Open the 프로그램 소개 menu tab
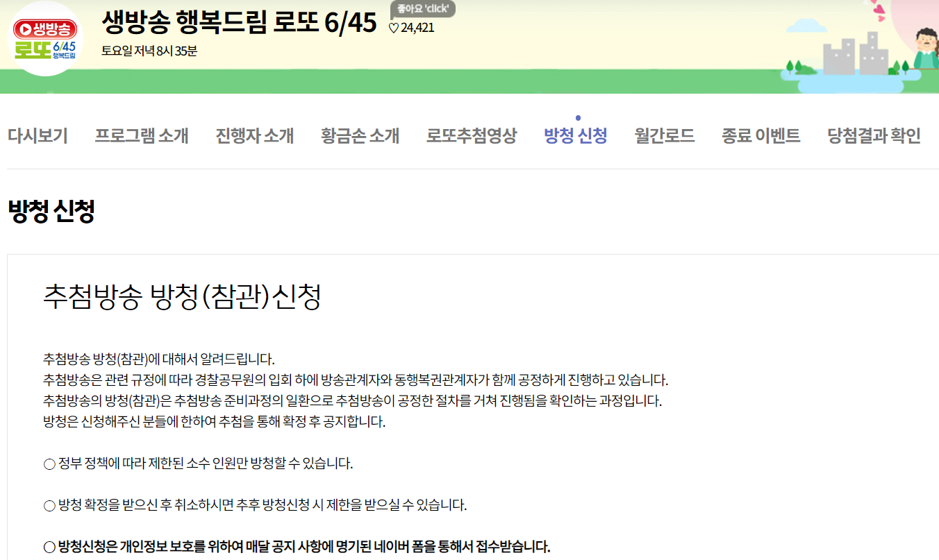Screen dimensions: 939x560 pyautogui.click(x=142, y=135)
